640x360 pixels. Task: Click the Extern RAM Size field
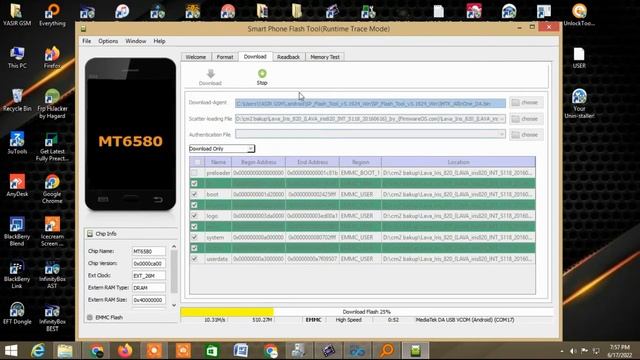pos(149,300)
